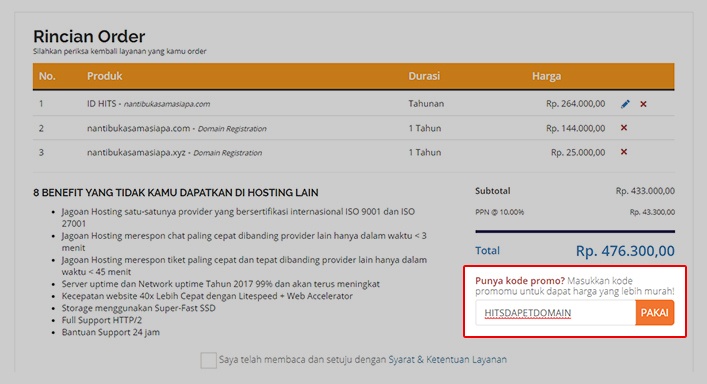
Task: Click the Durasi column header
Action: (424, 76)
